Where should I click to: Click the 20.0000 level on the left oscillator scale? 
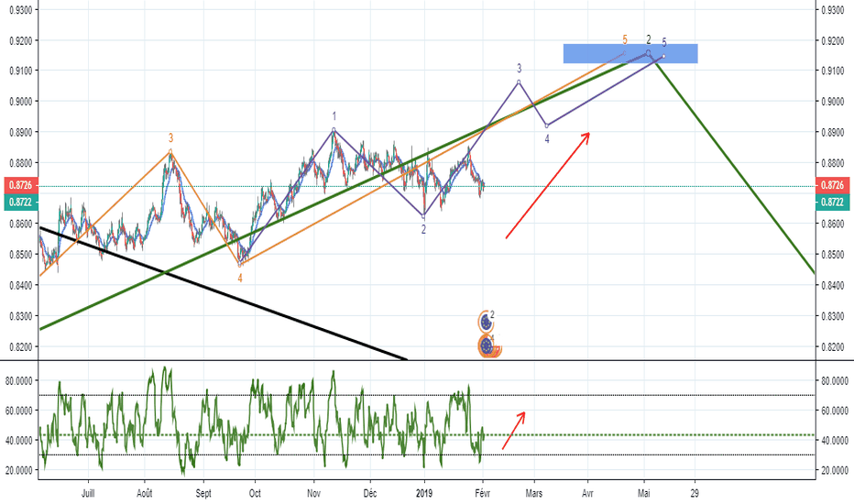(x=19, y=470)
